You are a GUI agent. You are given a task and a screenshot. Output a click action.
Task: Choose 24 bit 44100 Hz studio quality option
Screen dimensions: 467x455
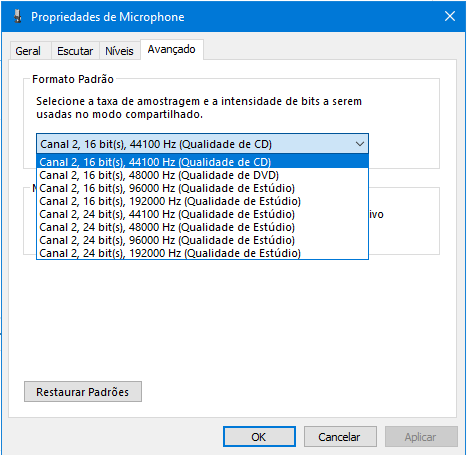coord(202,214)
